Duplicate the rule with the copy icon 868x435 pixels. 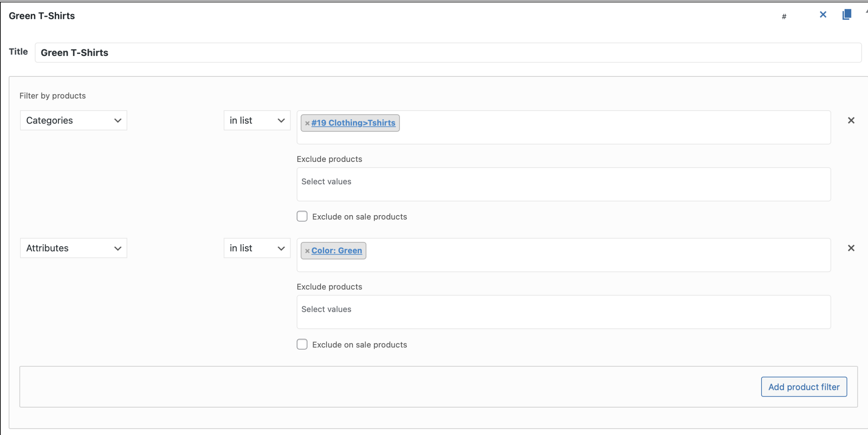(847, 15)
